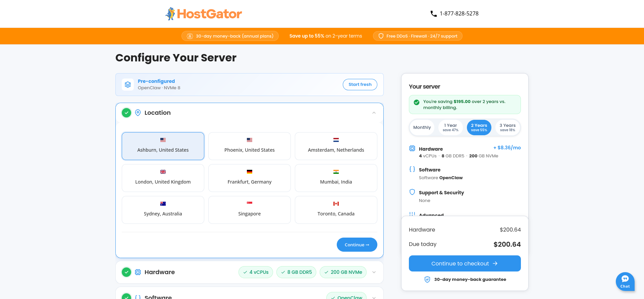The image size is (644, 299).
Task: Select Mumbai, India location
Action: pyautogui.click(x=336, y=178)
